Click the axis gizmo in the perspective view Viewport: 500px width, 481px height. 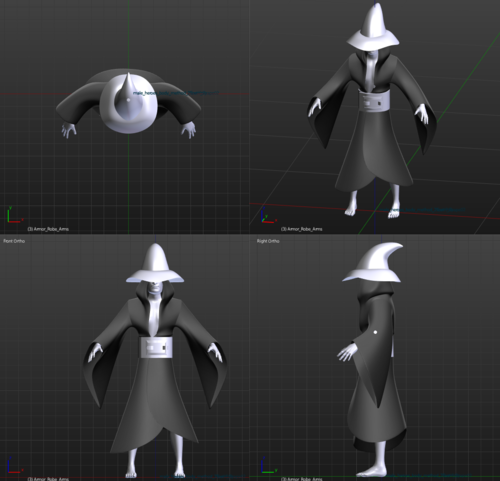coord(268,216)
